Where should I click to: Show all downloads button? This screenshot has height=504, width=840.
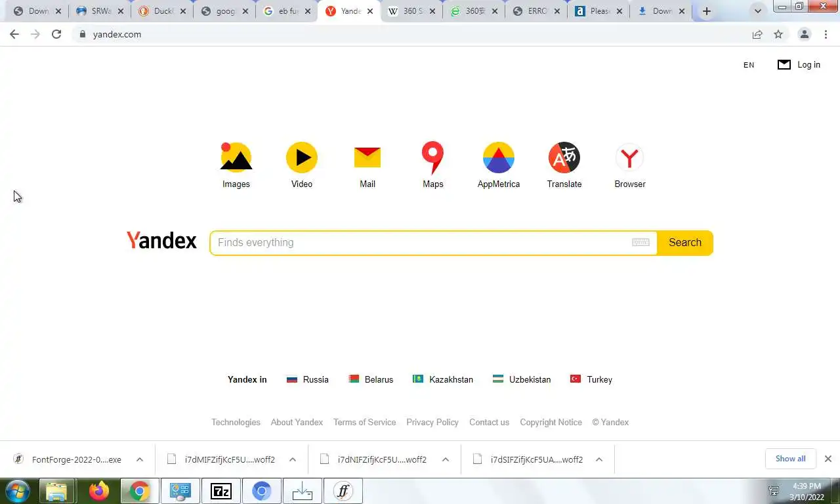tap(790, 459)
